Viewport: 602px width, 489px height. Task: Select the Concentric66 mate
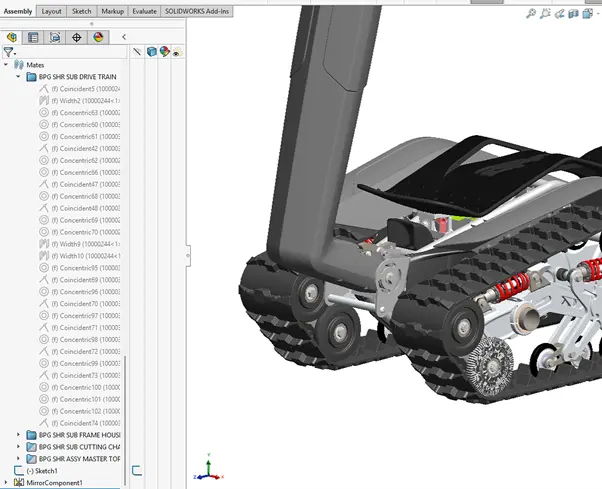(x=86, y=172)
